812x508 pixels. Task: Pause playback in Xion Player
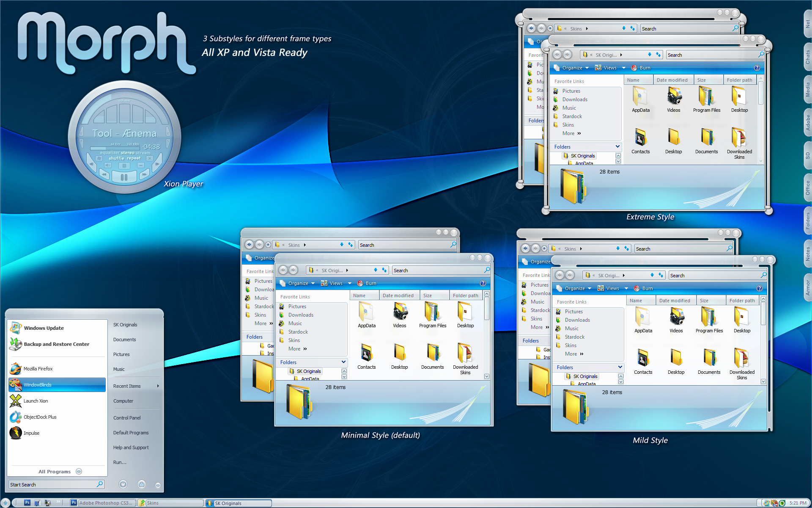click(124, 177)
